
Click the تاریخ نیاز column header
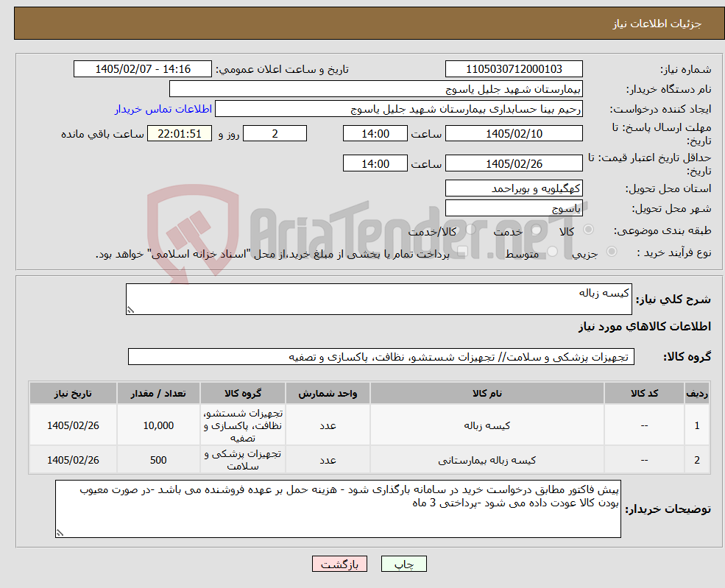73,394
